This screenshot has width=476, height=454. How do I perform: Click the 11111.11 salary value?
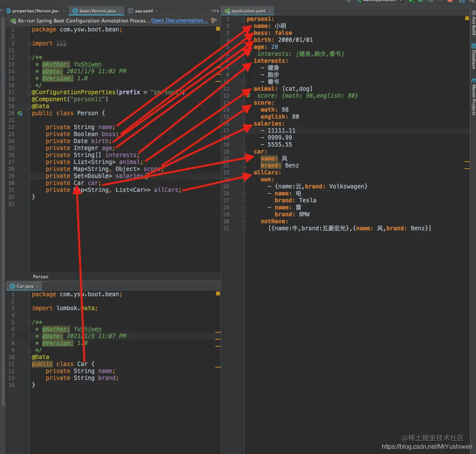tap(281, 131)
